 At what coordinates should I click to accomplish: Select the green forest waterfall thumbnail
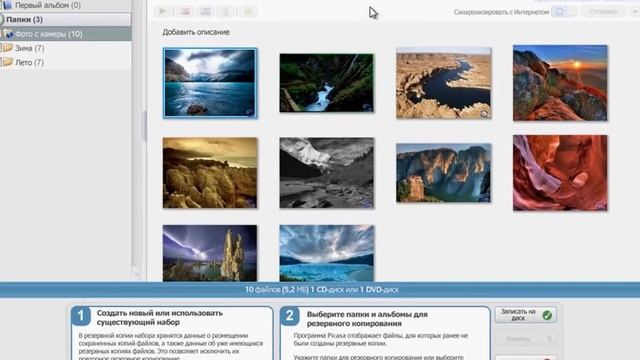point(326,83)
